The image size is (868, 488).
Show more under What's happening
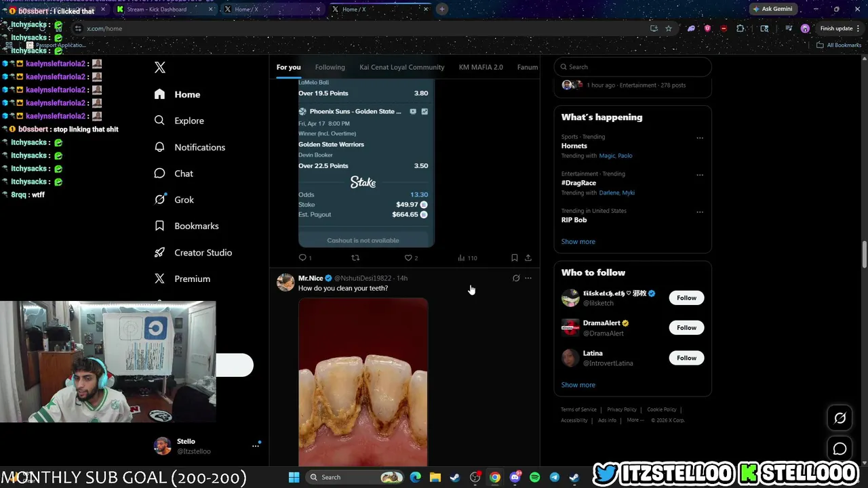pyautogui.click(x=578, y=241)
